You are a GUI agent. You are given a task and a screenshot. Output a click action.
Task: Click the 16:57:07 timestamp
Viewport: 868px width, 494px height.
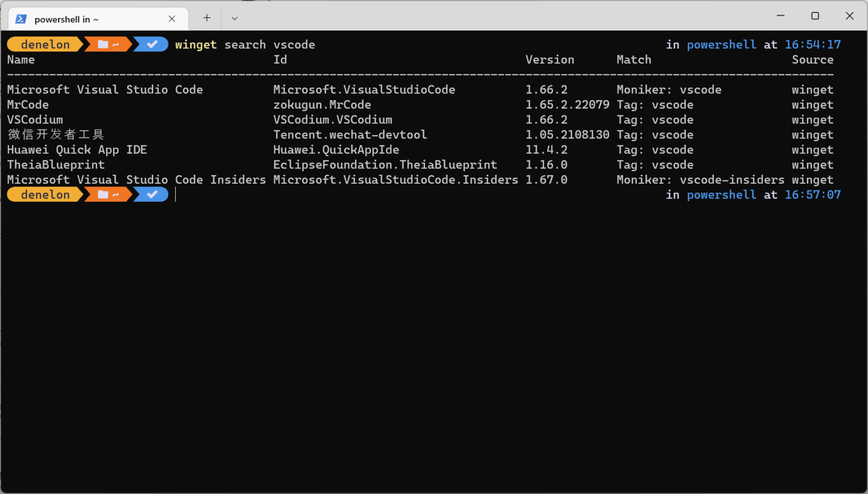point(813,194)
